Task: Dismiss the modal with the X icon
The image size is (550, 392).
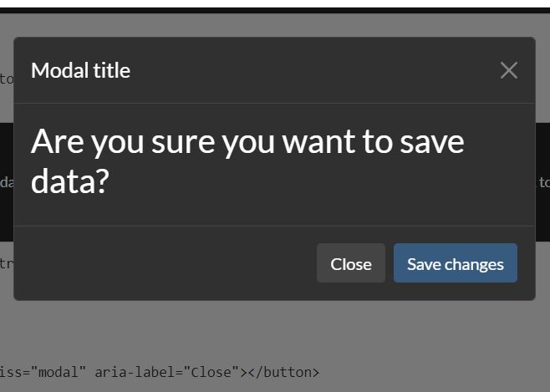Action: coord(508,70)
